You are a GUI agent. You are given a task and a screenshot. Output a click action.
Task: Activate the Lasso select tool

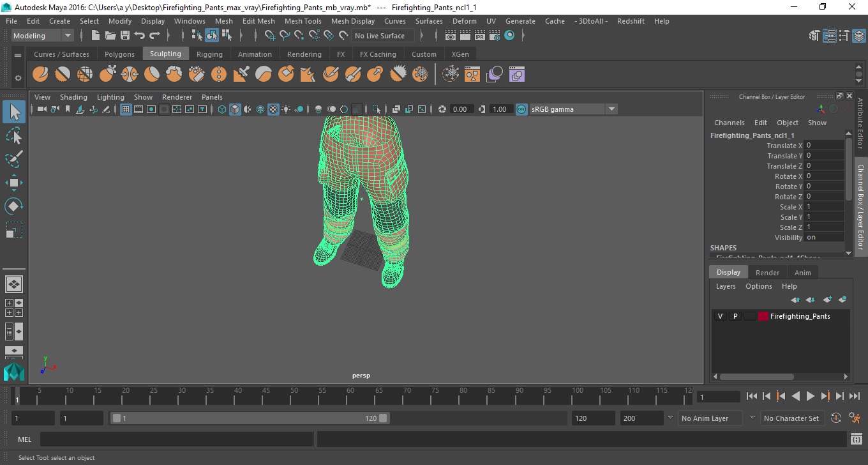pos(14,135)
